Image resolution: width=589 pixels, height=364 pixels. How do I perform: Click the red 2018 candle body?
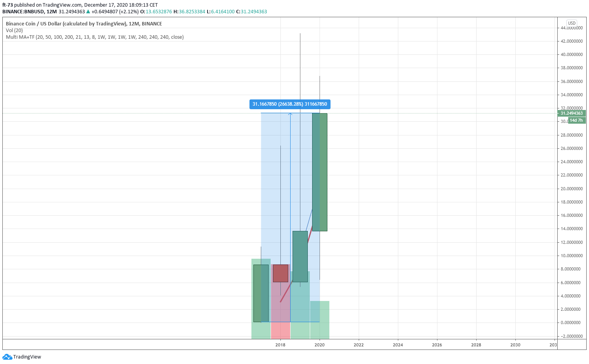coord(280,273)
